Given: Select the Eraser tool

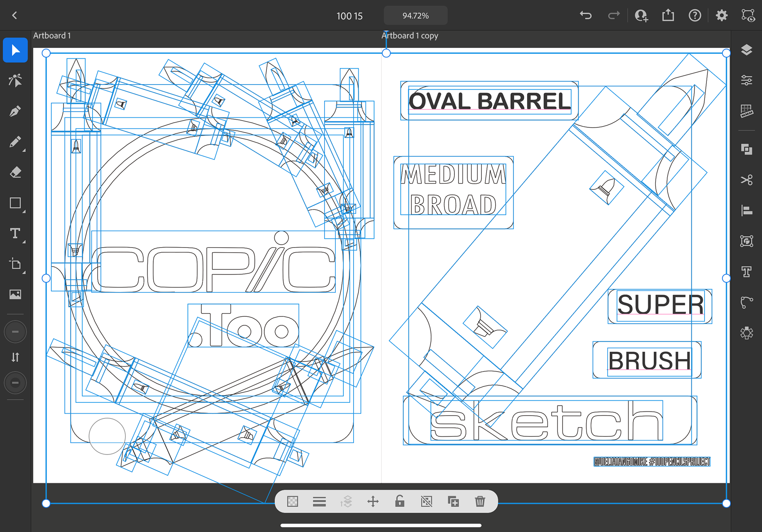Looking at the screenshot, I should coord(15,173).
